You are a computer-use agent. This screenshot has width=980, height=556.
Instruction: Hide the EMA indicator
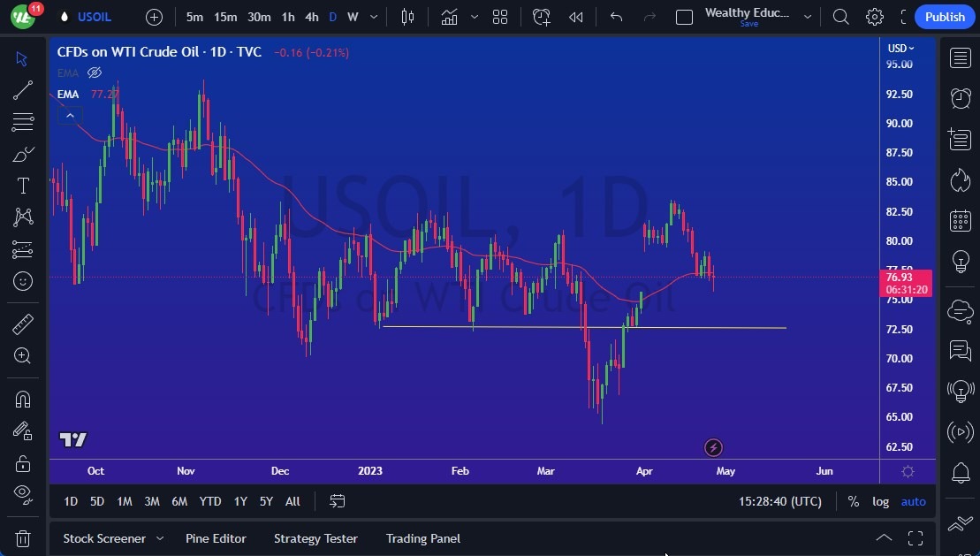tap(95, 72)
